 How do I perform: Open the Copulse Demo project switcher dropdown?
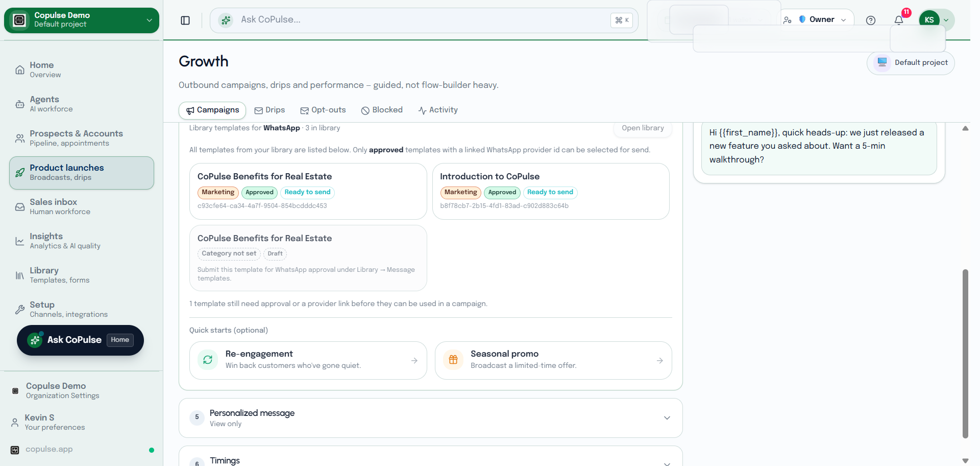[x=82, y=20]
